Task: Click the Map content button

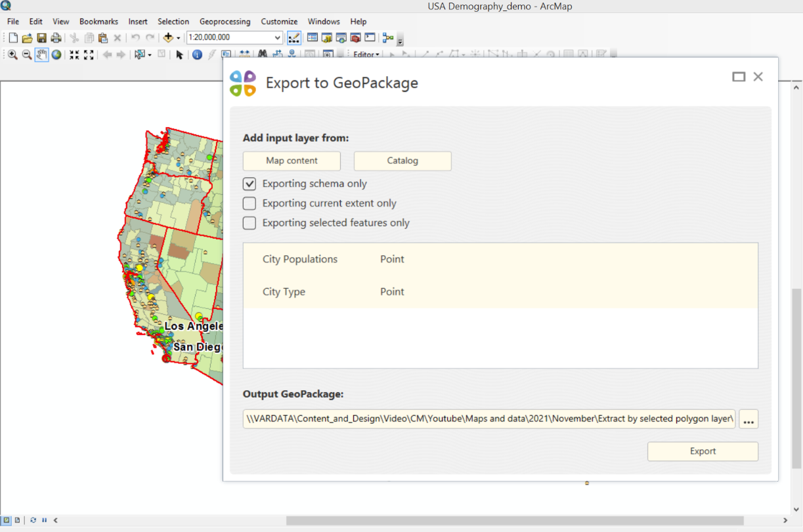Action: pos(292,161)
